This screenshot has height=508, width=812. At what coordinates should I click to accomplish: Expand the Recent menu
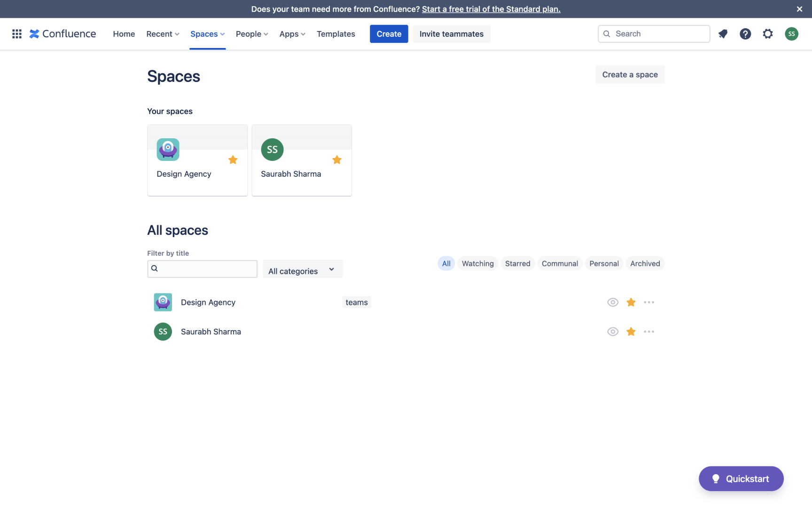pyautogui.click(x=163, y=34)
